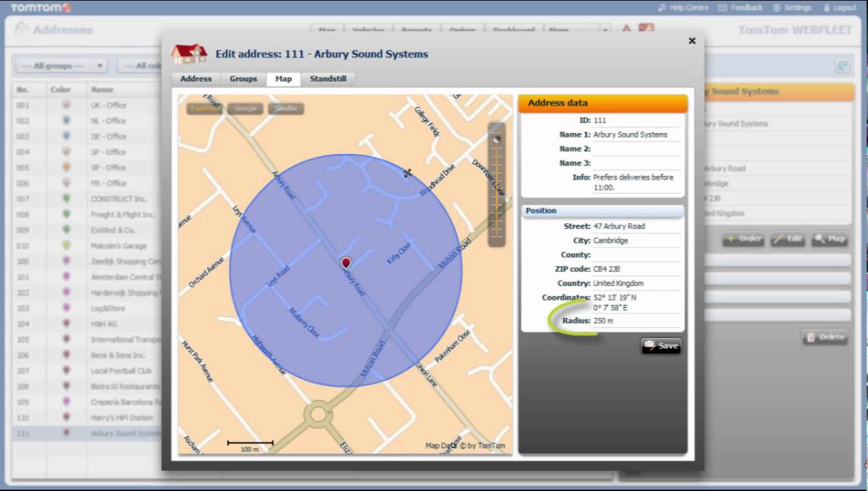This screenshot has height=491, width=868.
Task: Switch map layer to Satellite
Action: coord(286,108)
